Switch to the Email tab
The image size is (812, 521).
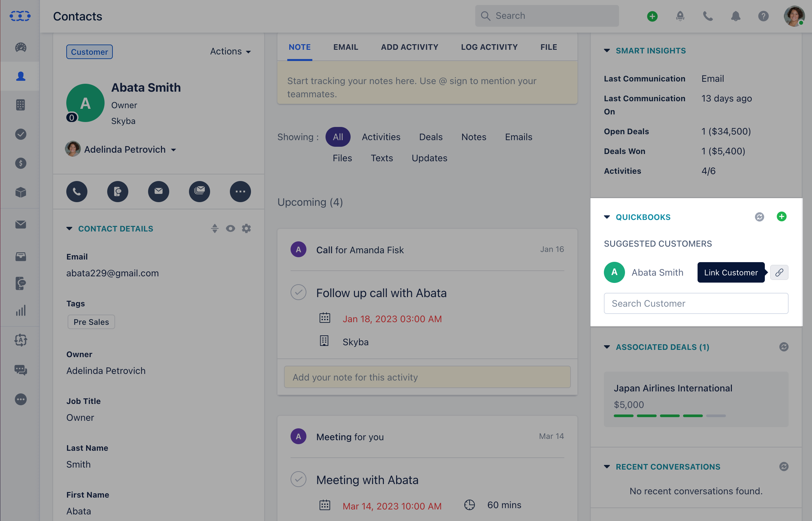click(x=345, y=47)
